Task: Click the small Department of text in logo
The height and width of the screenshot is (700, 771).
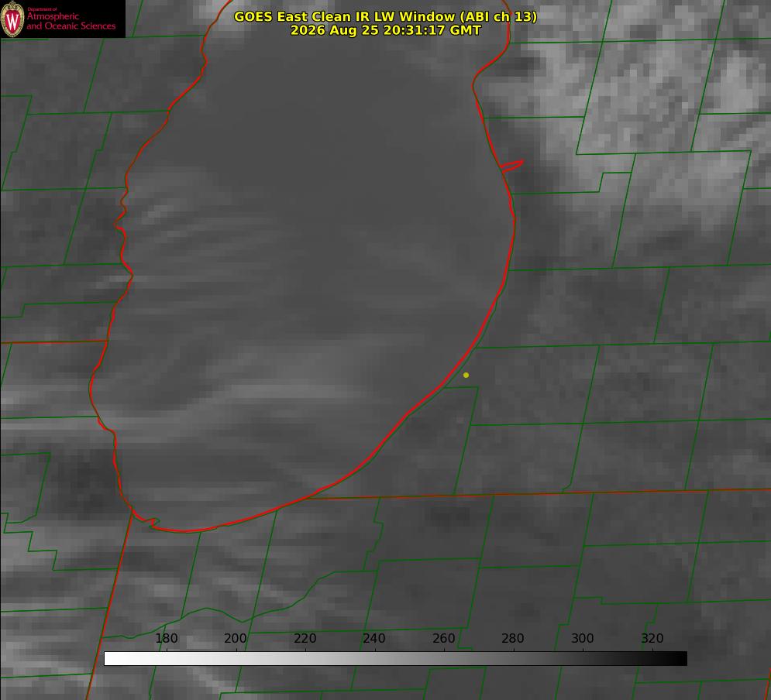Action: coord(42,9)
